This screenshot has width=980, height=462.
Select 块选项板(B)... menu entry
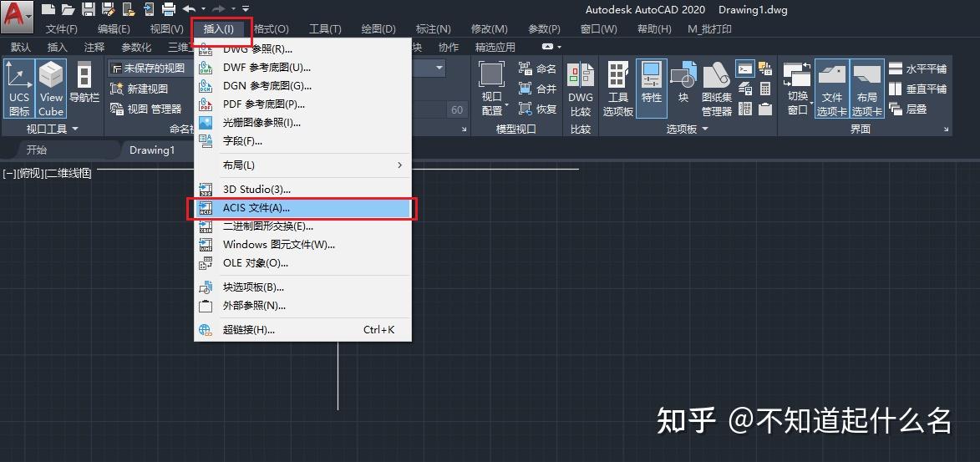302,287
